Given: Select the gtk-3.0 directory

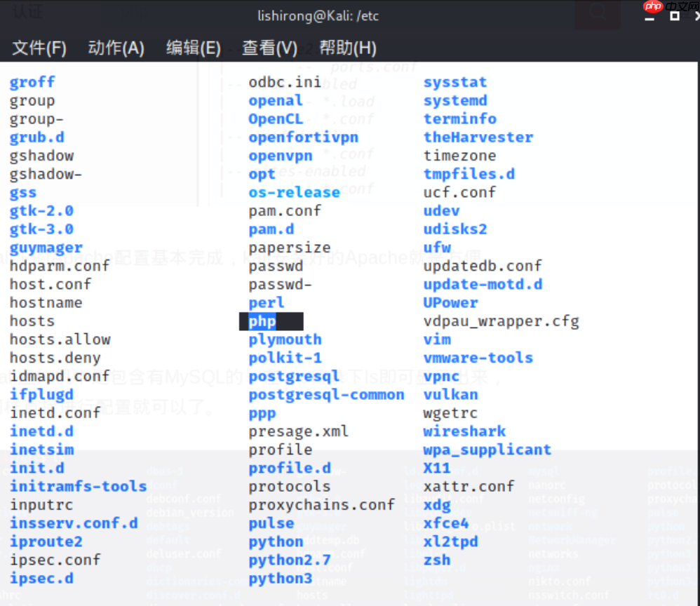Looking at the screenshot, I should 41,229.
